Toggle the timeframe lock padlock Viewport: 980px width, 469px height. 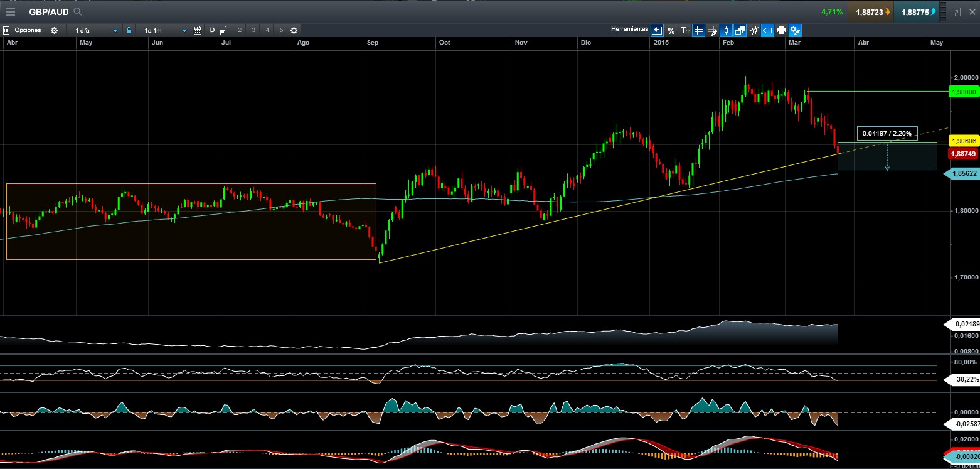click(129, 30)
